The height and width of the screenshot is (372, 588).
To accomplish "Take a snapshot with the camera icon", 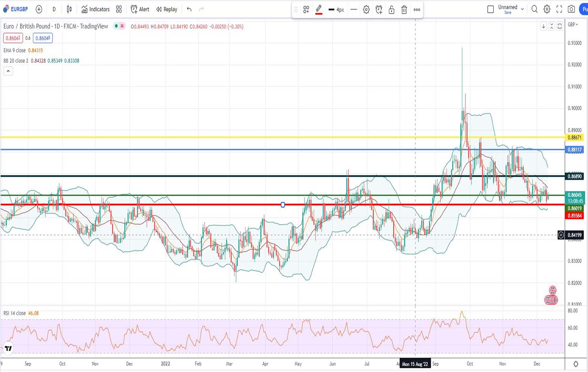I will click(x=571, y=9).
